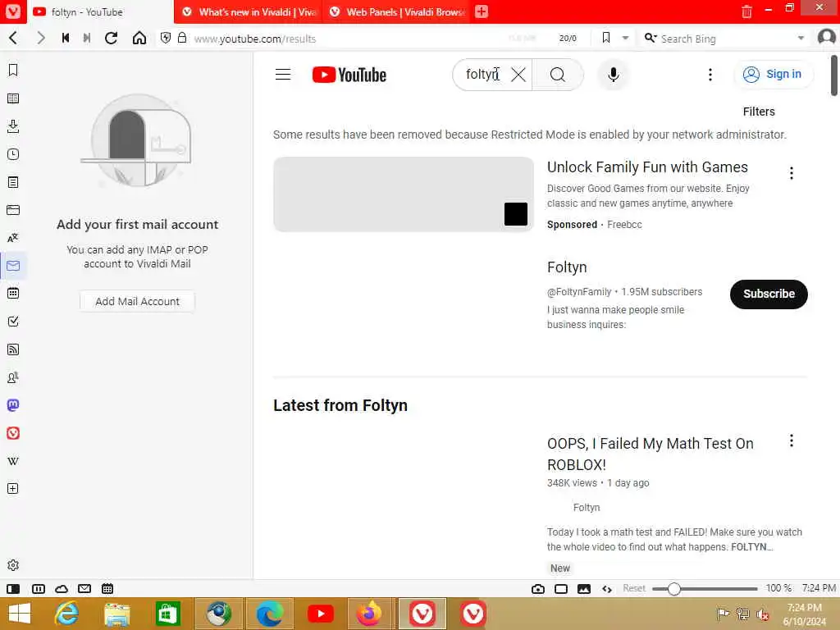Click the Fast Forward navigation button
This screenshot has width=840, height=630.
pyautogui.click(x=87, y=38)
